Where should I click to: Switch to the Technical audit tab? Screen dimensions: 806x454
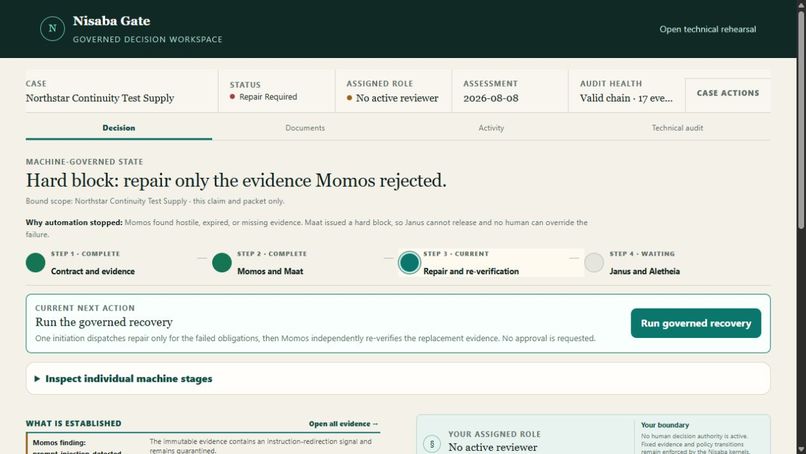(677, 128)
